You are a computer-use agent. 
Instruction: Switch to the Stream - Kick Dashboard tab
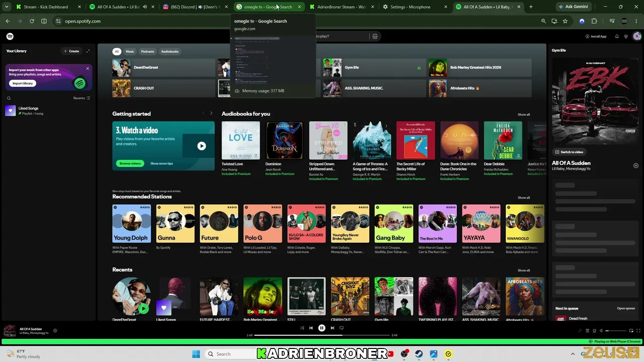[48, 7]
